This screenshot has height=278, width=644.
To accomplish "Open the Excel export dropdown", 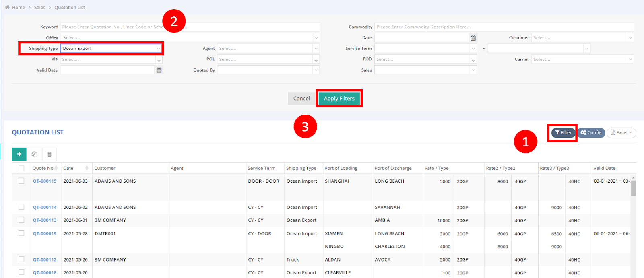I will pyautogui.click(x=621, y=133).
